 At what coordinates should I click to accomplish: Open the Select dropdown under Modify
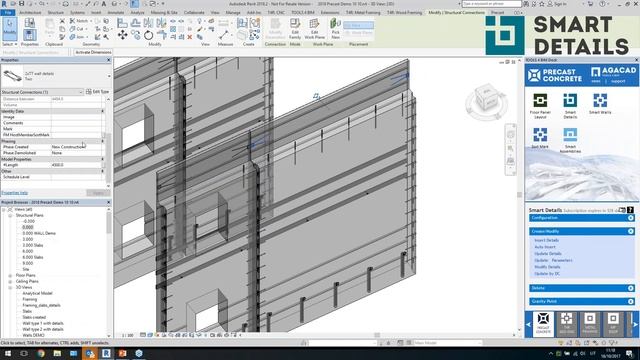[9, 44]
